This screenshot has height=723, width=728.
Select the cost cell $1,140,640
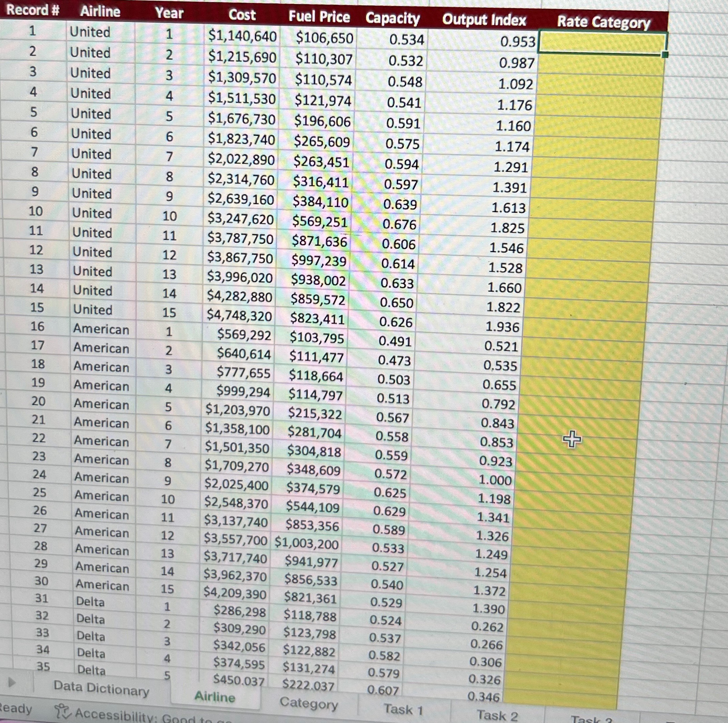click(x=242, y=36)
